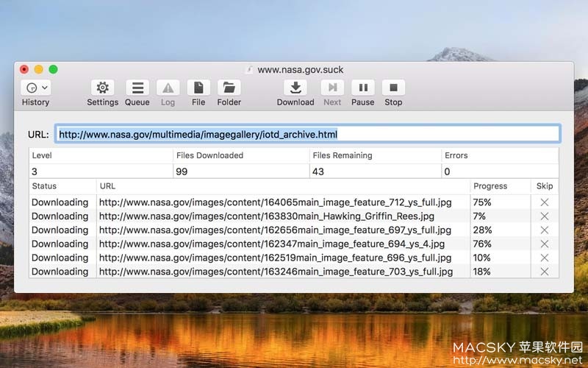Skip the 162519main_image_feature_696 download
Viewport: 588px width, 368px height.
pyautogui.click(x=545, y=258)
